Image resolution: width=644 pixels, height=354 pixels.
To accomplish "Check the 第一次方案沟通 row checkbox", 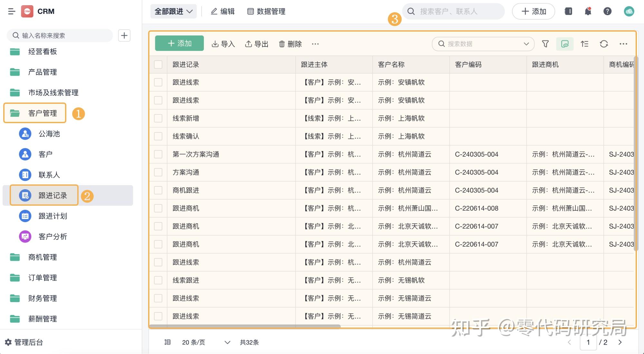I will tap(158, 154).
